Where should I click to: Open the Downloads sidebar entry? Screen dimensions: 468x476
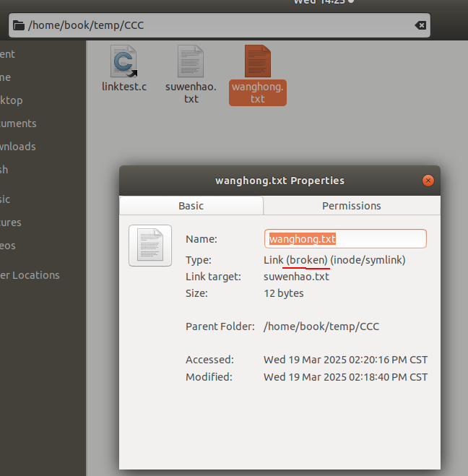[x=18, y=147]
